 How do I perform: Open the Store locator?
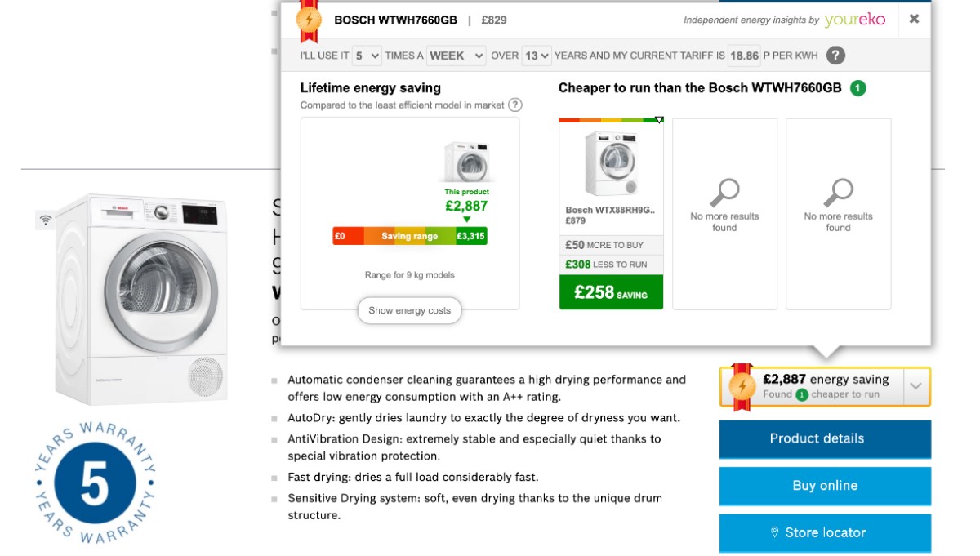pos(825,532)
